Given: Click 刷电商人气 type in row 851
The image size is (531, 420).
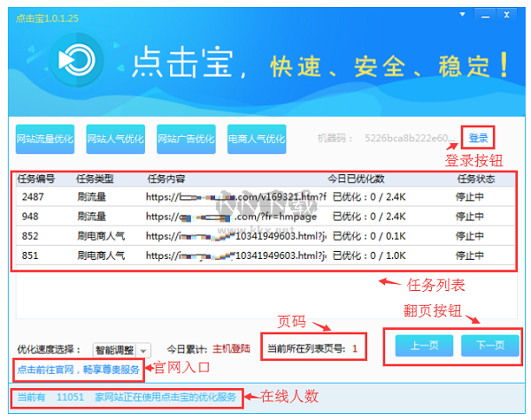Looking at the screenshot, I should point(101,256).
